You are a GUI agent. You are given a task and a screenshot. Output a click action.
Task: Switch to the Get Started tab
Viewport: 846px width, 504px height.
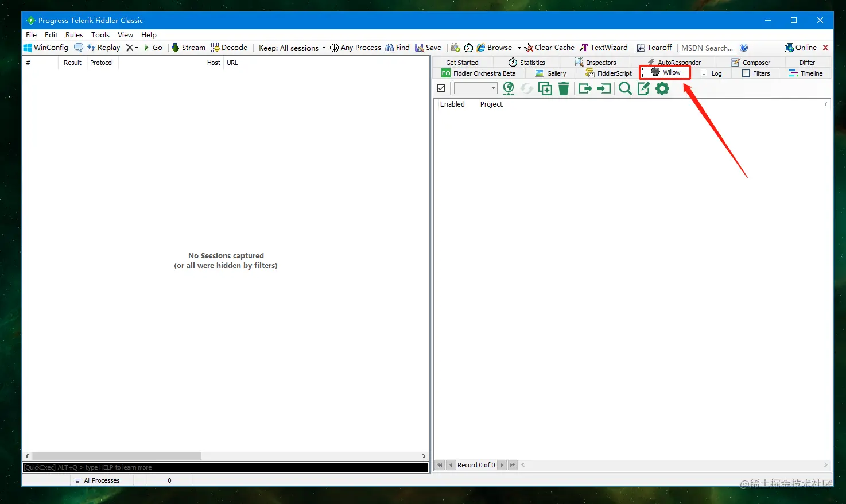[x=462, y=63]
